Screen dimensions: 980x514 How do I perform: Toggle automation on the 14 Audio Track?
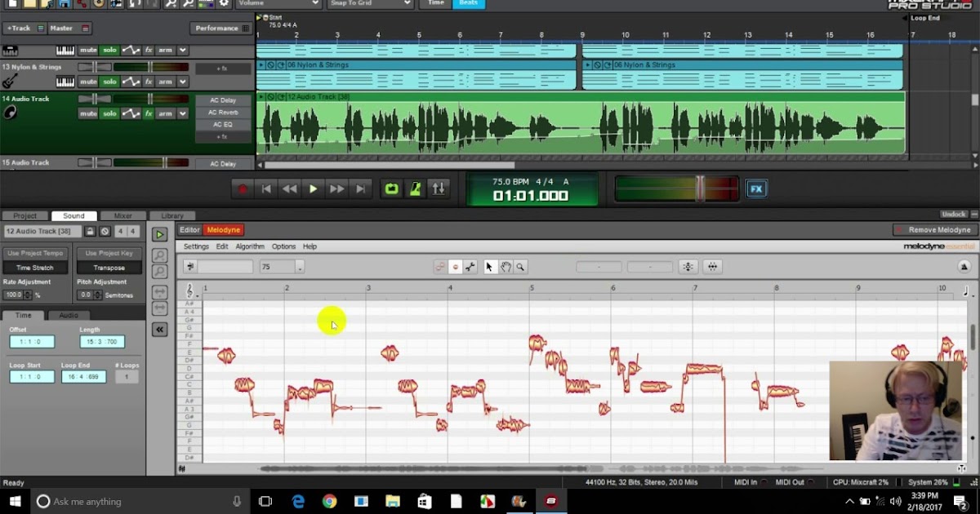point(131,113)
